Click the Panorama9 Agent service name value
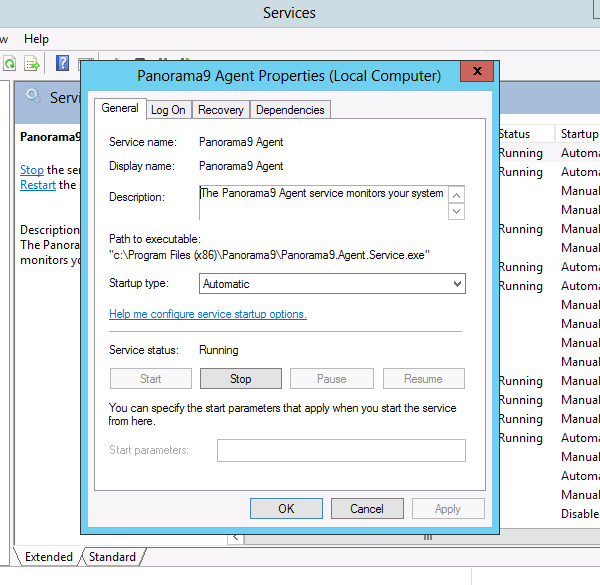This screenshot has height=585, width=600. click(241, 142)
